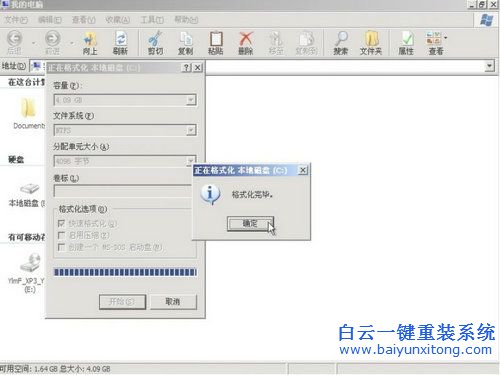Open the 容量 capacity dropdown
Viewport: 500px width, 375px height.
[191, 100]
